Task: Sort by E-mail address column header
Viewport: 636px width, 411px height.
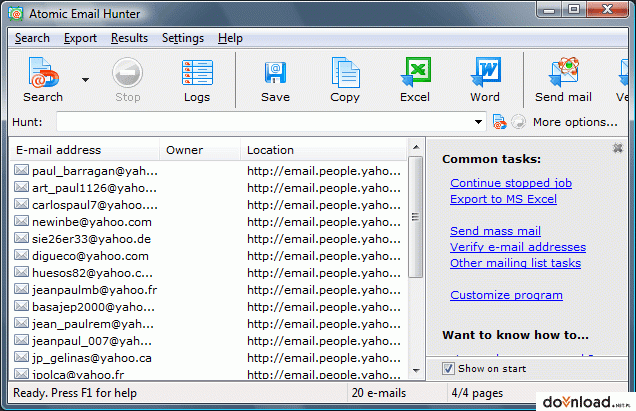Action: pyautogui.click(x=84, y=150)
